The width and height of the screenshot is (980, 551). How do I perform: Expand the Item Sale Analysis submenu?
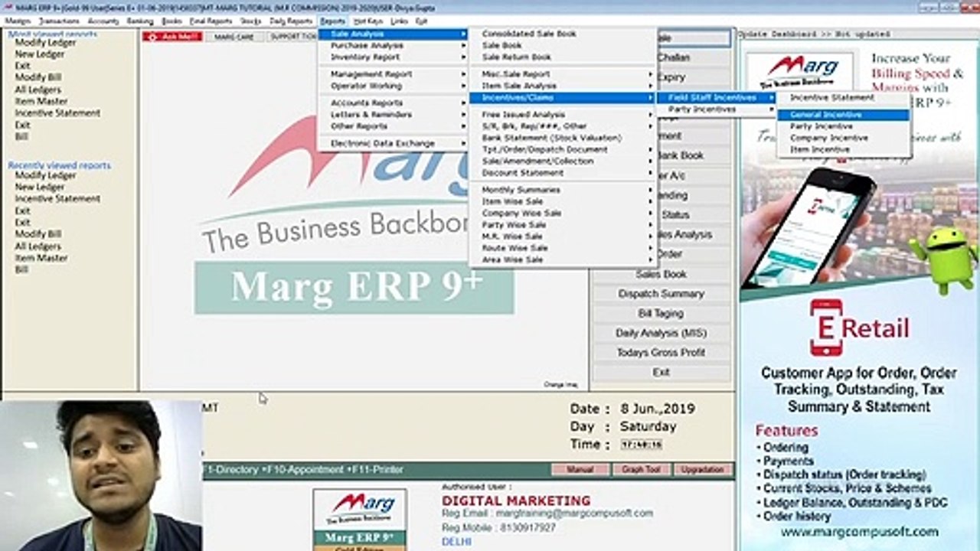tap(563, 86)
